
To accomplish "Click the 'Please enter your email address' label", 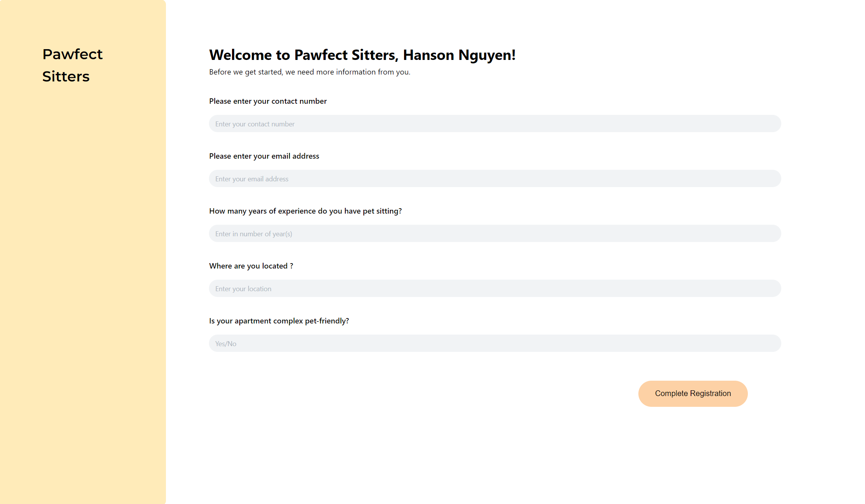I will [264, 156].
